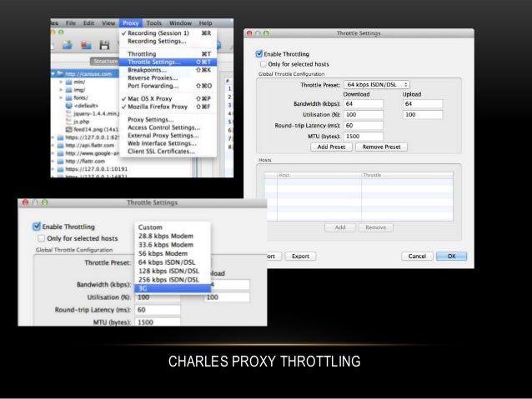The height and width of the screenshot is (399, 532).
Task: Click the red close session toolbar icon
Action: point(86,45)
